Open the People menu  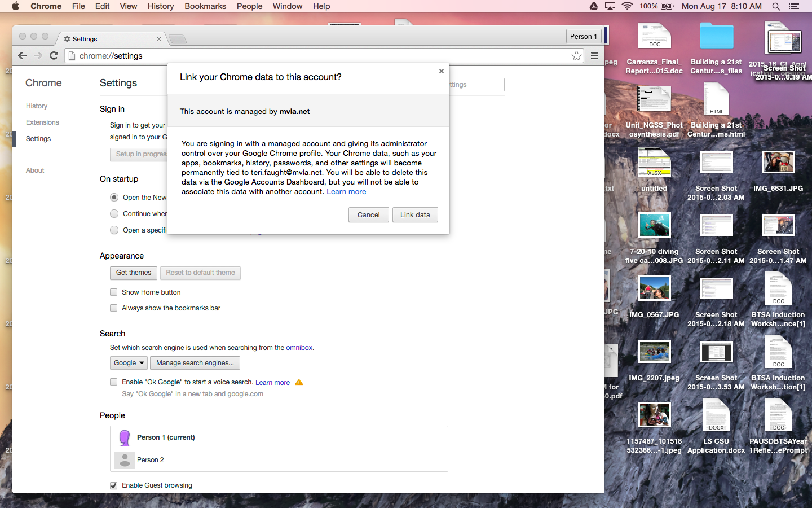249,6
